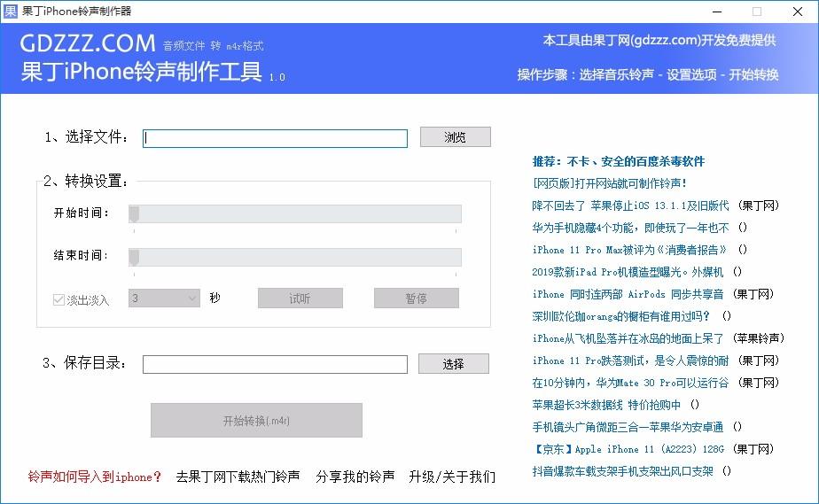The width and height of the screenshot is (819, 504).
Task: Click the 浏览 browse button
Action: pos(455,136)
